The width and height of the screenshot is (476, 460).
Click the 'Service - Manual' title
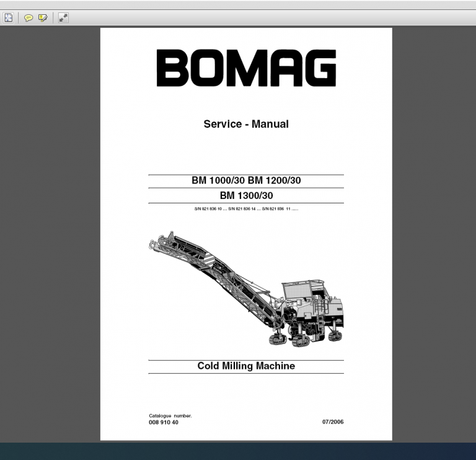click(246, 124)
